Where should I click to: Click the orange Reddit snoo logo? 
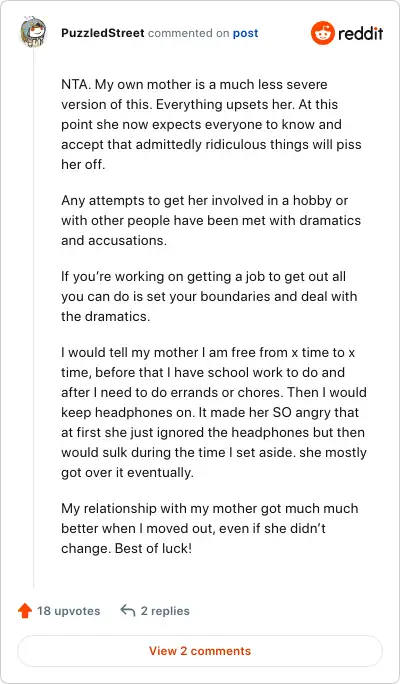tap(323, 33)
